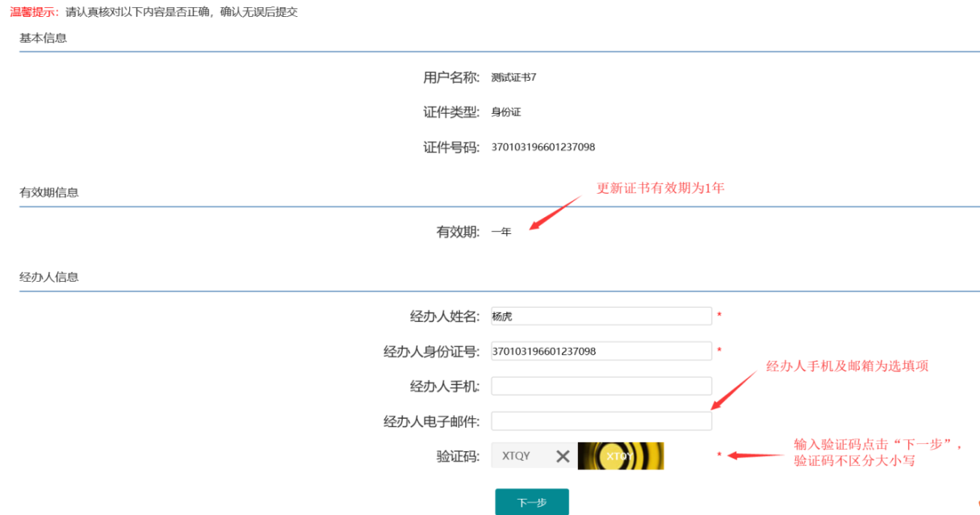980x515 pixels.
Task: Click the red arrow pointing at the captcha
Action: (x=755, y=455)
